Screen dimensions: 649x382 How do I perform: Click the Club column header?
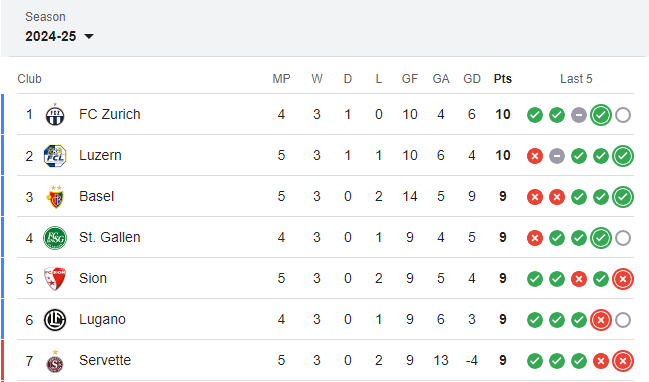click(x=29, y=79)
